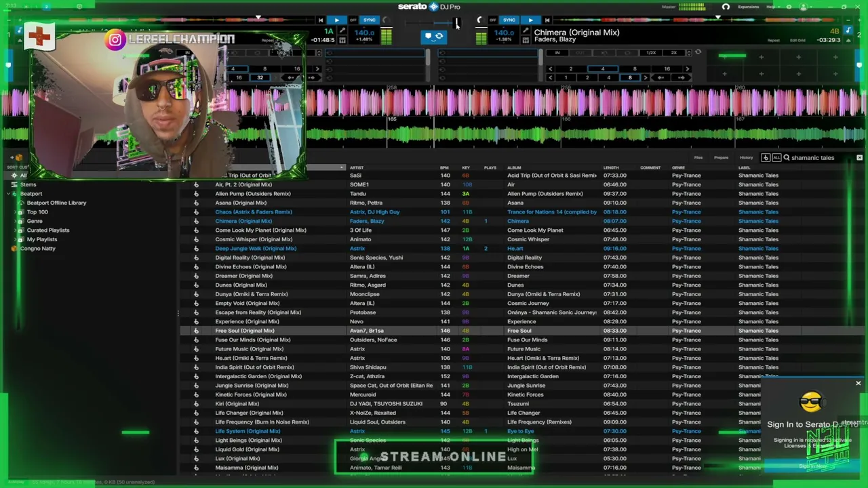Toggle Repeat on the right deck

[x=774, y=41]
